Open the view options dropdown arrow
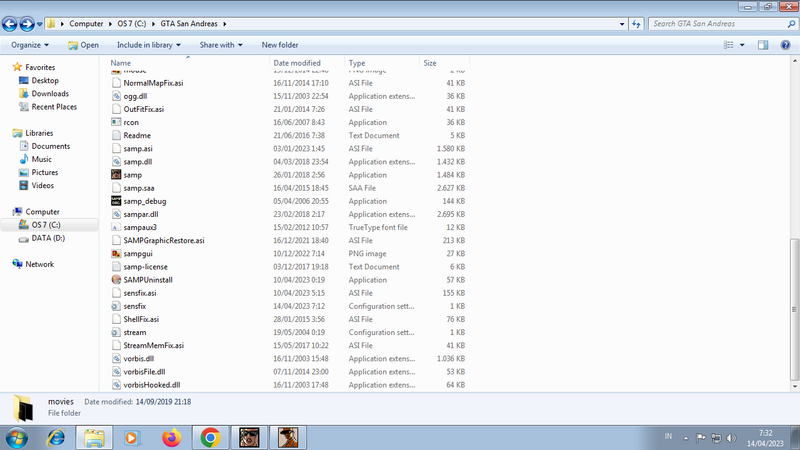 [x=742, y=45]
